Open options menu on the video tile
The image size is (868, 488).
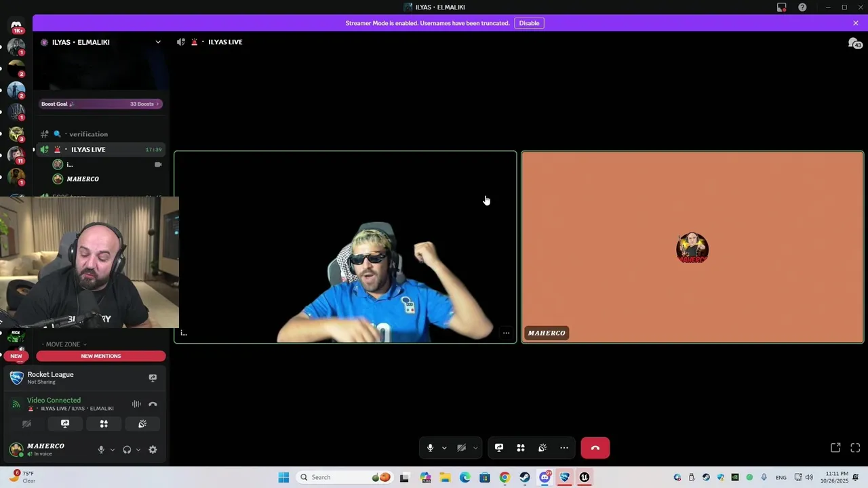(x=506, y=333)
